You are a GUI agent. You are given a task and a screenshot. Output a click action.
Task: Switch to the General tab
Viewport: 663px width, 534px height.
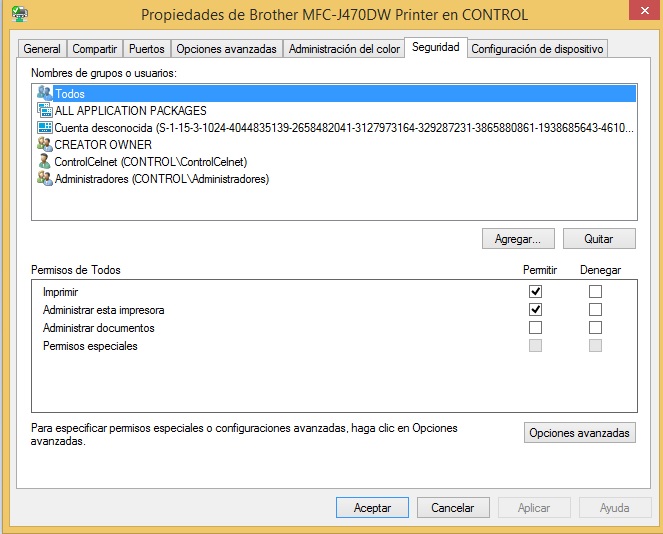click(x=42, y=49)
